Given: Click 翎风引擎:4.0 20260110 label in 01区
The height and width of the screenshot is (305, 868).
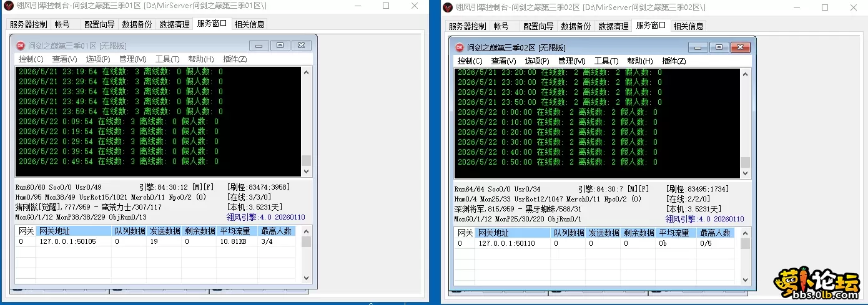Looking at the screenshot, I should pos(265,217).
